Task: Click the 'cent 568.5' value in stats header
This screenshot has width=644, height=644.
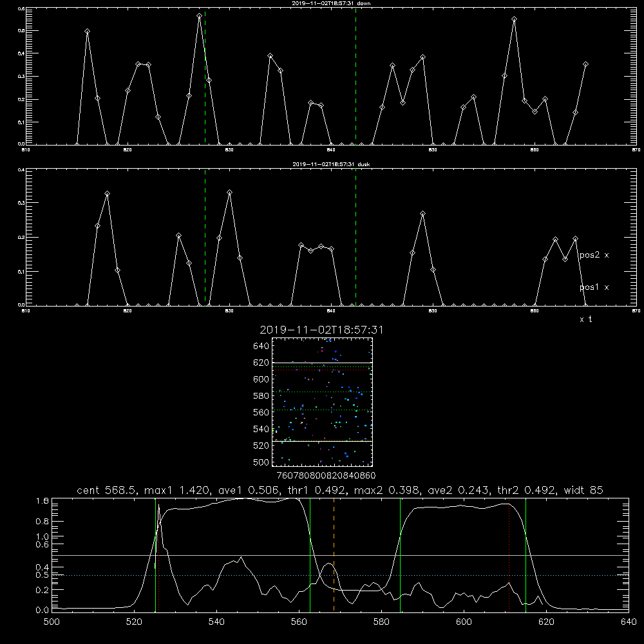Action: [x=107, y=490]
